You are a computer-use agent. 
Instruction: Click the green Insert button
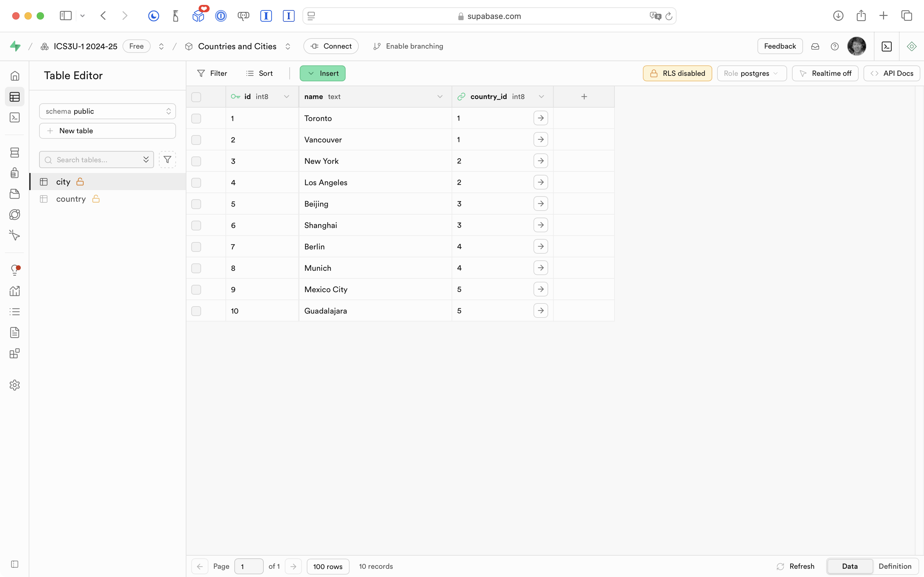click(322, 73)
